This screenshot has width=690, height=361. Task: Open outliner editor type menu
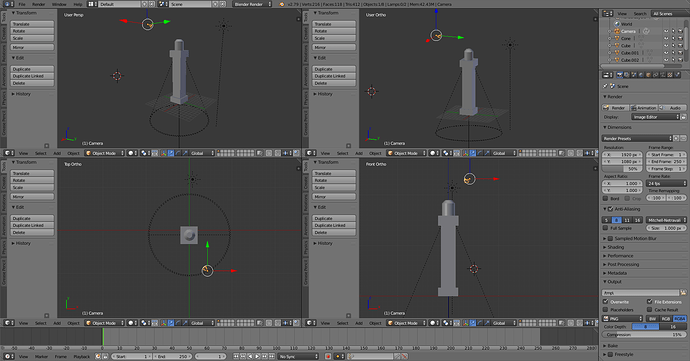click(x=608, y=14)
